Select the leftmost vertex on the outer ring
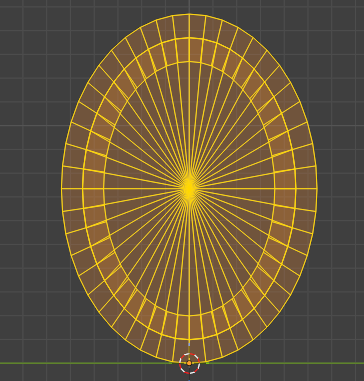 coord(62,189)
